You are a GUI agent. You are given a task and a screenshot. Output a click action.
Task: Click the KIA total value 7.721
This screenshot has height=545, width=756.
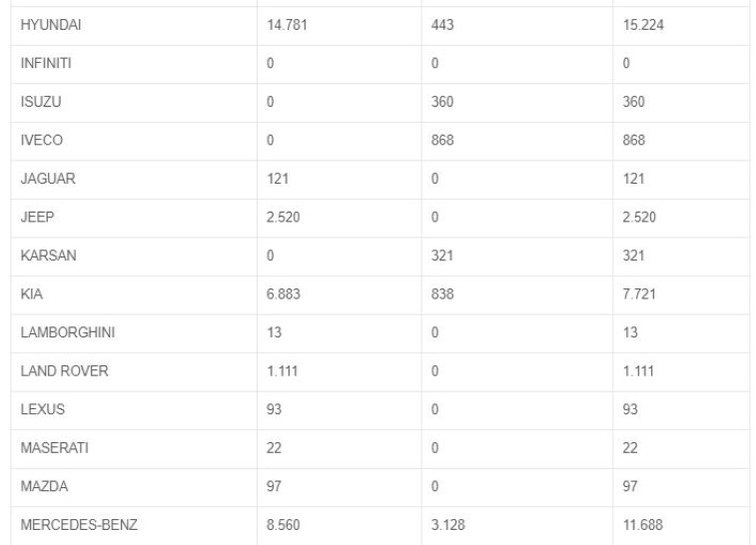639,293
